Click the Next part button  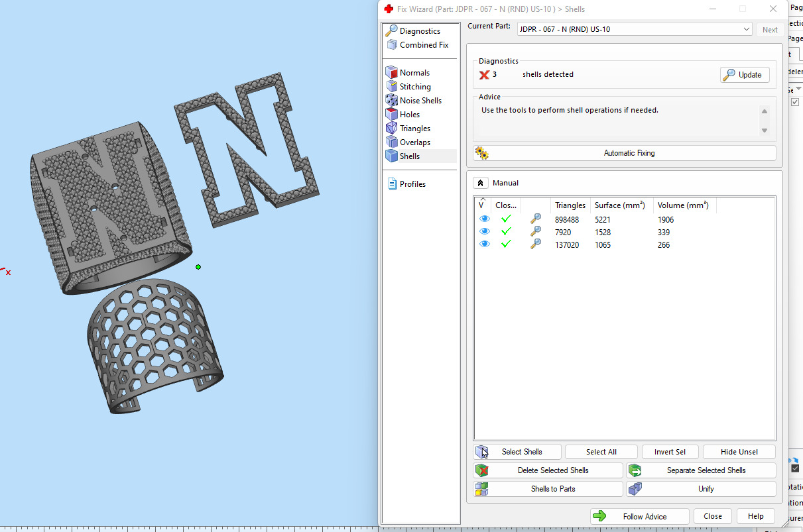(770, 29)
